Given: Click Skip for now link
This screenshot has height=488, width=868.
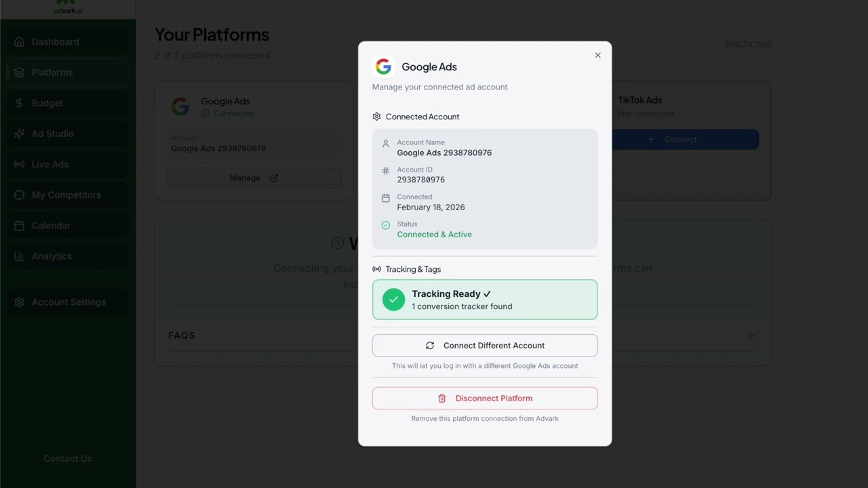Looking at the screenshot, I should tap(748, 43).
